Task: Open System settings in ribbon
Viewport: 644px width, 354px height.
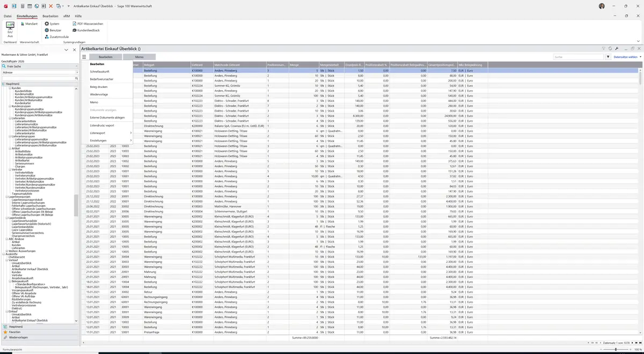Action: [52, 24]
